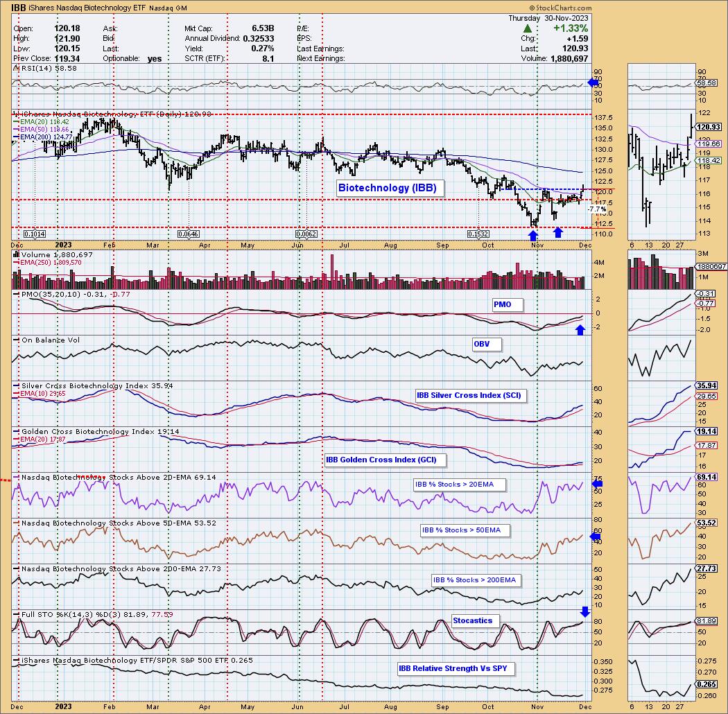
Task: Select the IBB % Stocks > 50EMA box
Action: (465, 530)
